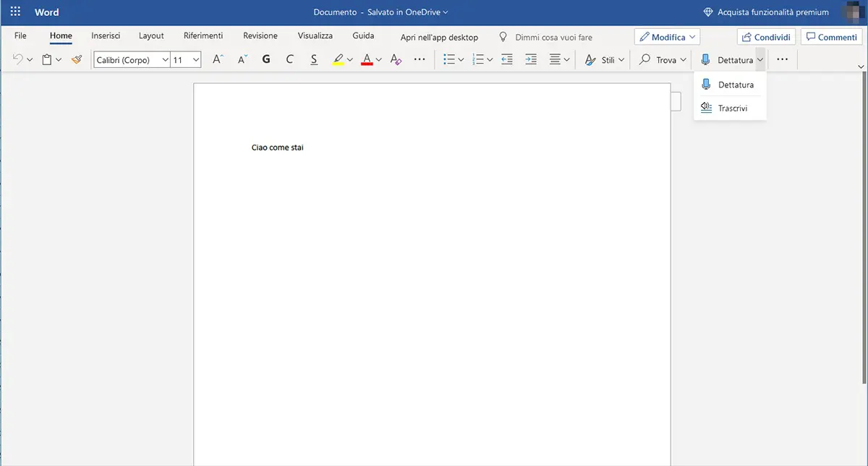The width and height of the screenshot is (868, 466).
Task: Increase font size with the larger A icon
Action: click(x=218, y=60)
